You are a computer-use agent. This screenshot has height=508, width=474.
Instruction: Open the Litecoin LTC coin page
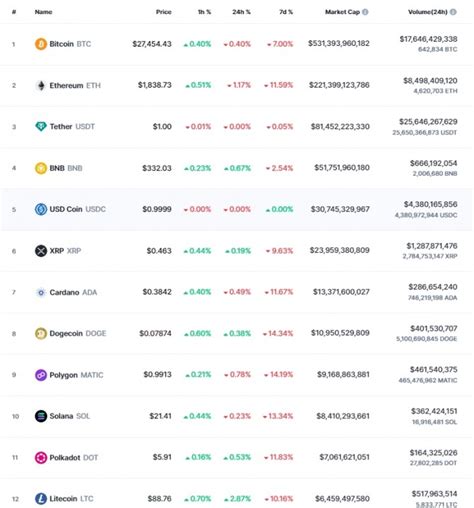tap(71, 499)
